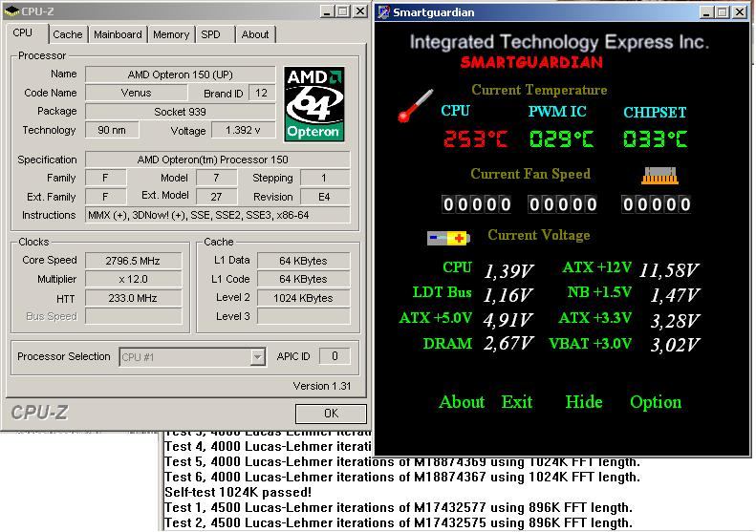Expand the Processor Selection dropdown arrow
Screen dimensions: 756x532
(x=257, y=357)
